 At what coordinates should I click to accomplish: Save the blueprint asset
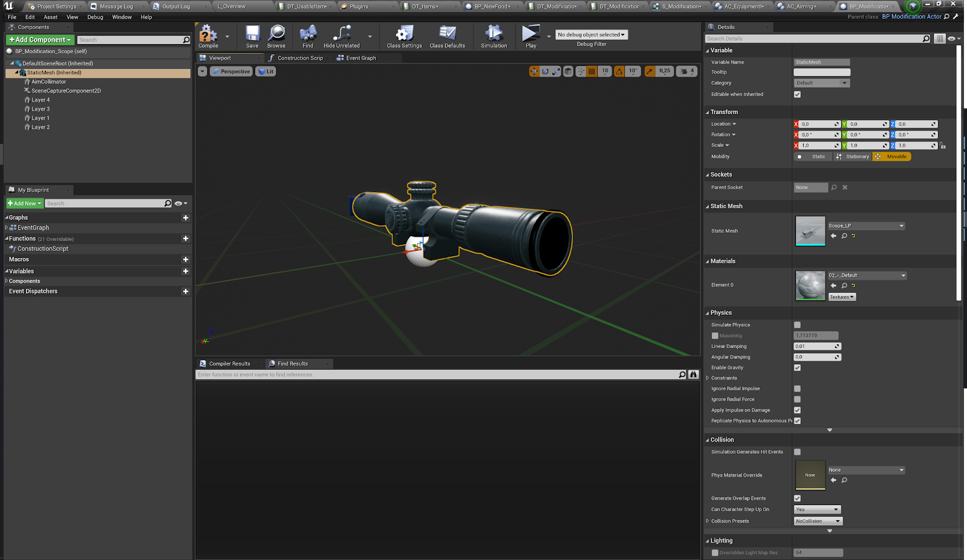tap(252, 36)
